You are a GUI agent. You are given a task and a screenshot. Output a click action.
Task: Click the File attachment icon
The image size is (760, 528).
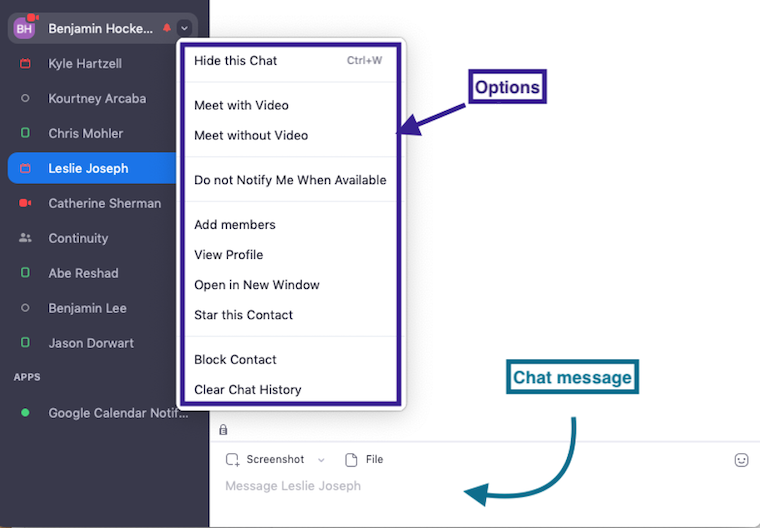[x=351, y=460]
